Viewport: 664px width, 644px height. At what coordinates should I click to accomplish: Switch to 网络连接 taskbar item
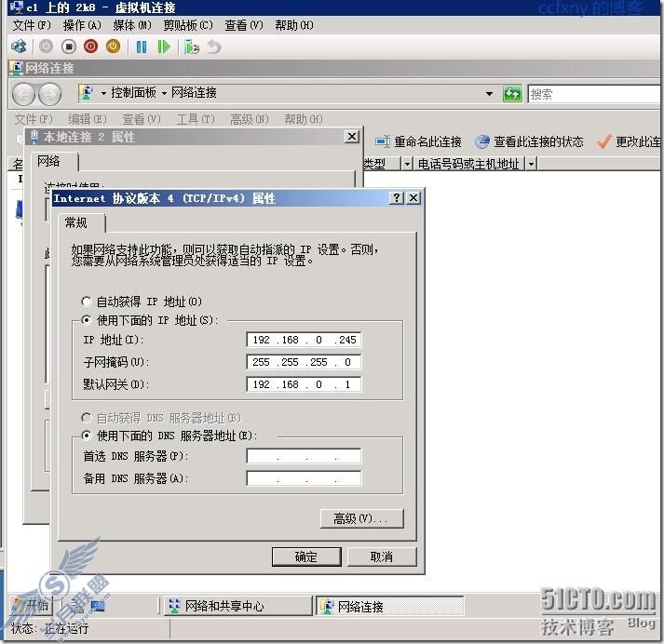(390, 607)
